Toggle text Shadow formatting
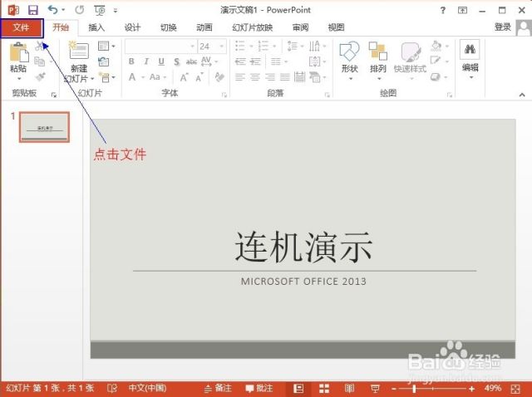The height and width of the screenshot is (397, 532). coord(176,61)
